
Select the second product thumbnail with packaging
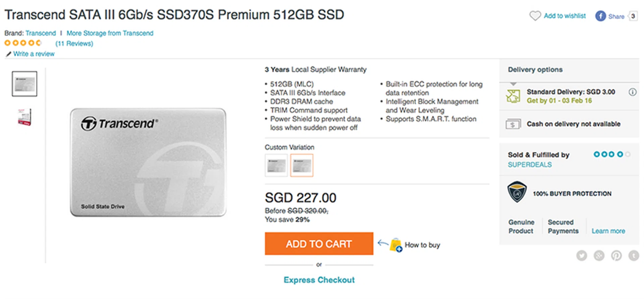tap(24, 117)
